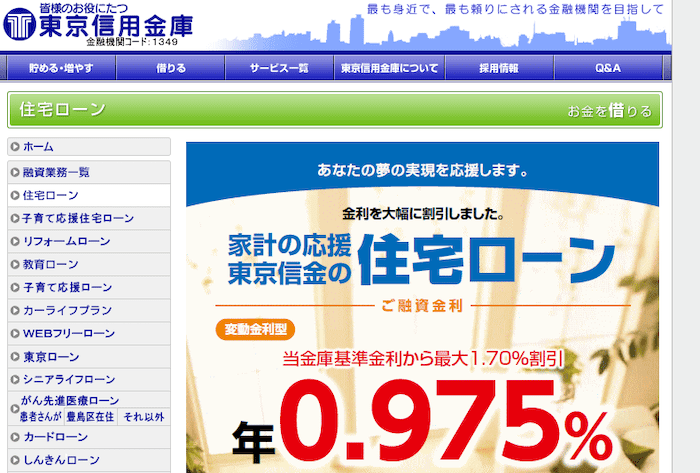This screenshot has height=473, width=700.
Task: Click the 住宅ローン green page heading
Action: (62, 109)
